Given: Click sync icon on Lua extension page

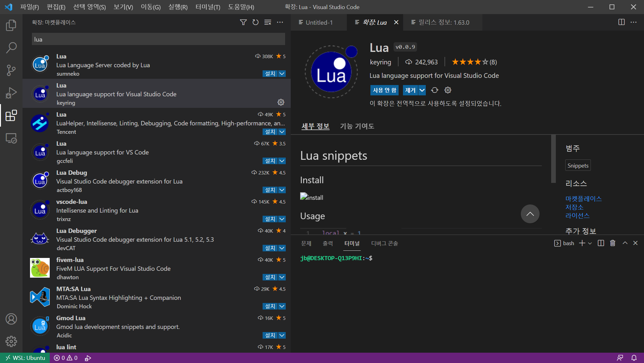Looking at the screenshot, I should point(435,90).
